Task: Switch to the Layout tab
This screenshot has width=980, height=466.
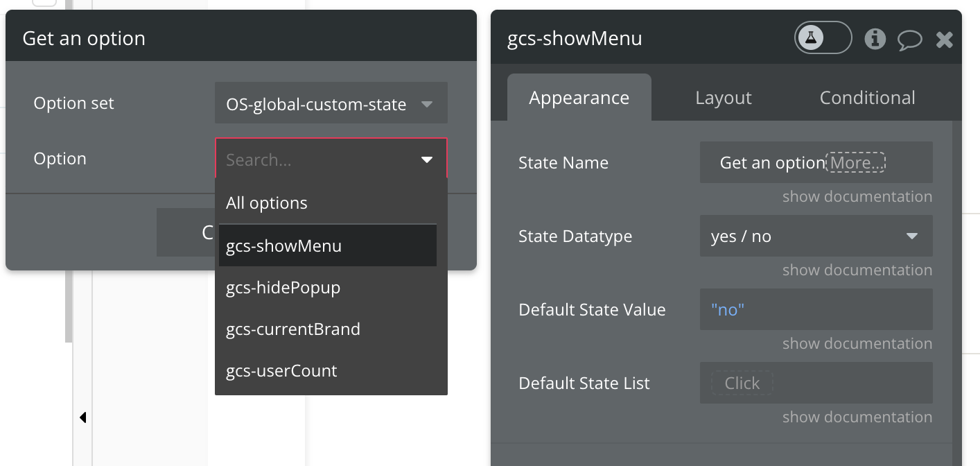Action: click(x=723, y=98)
